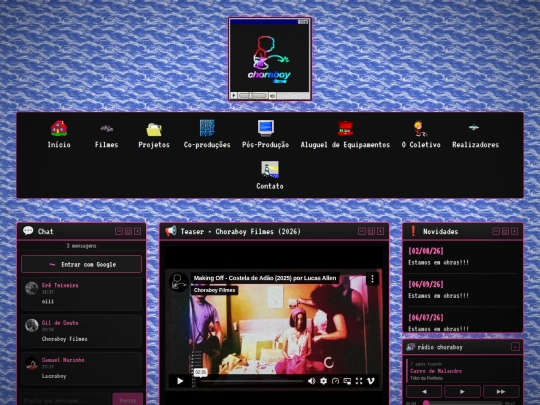This screenshot has width=540, height=405.
Task: Collapse the rádio choraboy panel
Action: click(515, 347)
